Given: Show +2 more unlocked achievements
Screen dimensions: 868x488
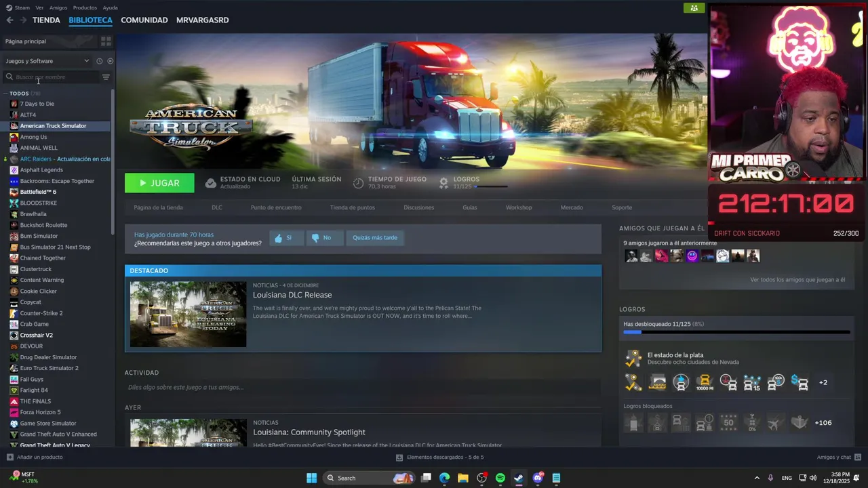Looking at the screenshot, I should pyautogui.click(x=823, y=382).
